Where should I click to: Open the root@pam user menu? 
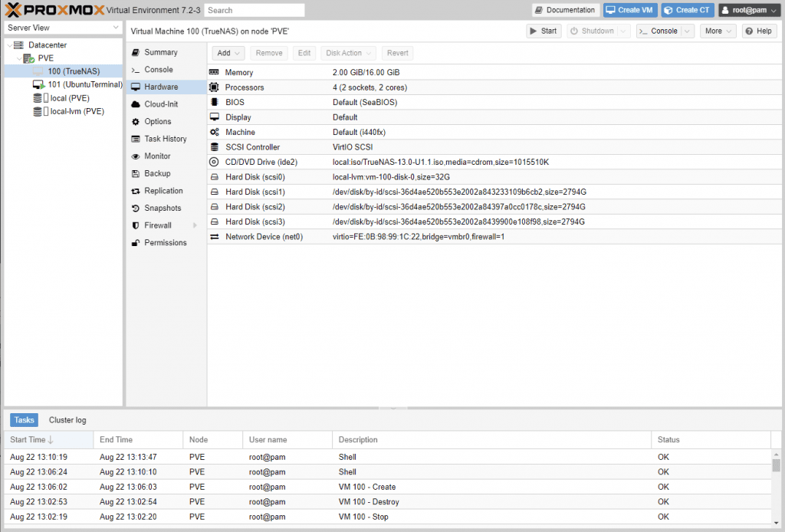pyautogui.click(x=750, y=10)
